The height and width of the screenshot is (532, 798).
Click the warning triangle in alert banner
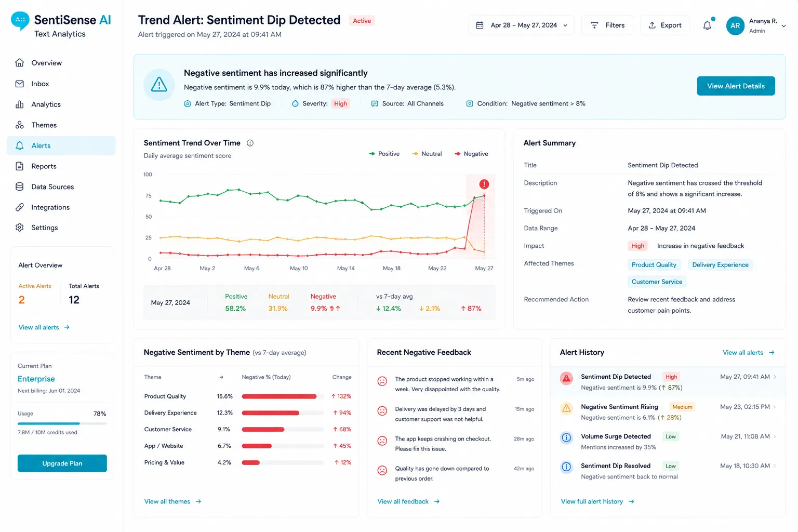pyautogui.click(x=159, y=85)
